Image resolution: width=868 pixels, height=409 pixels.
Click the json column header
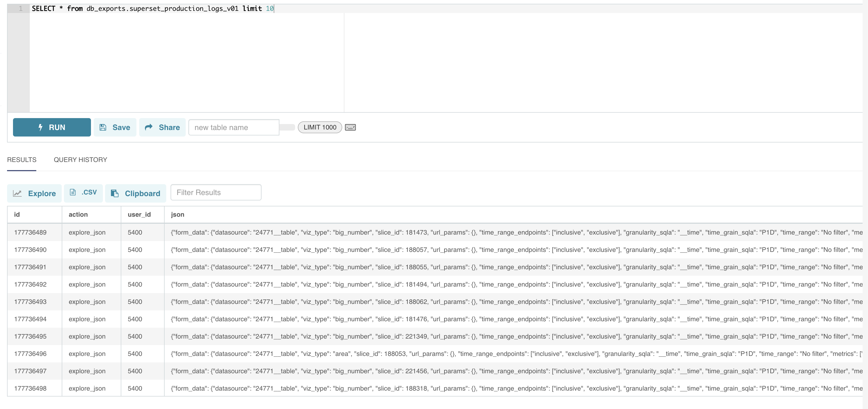(178, 215)
